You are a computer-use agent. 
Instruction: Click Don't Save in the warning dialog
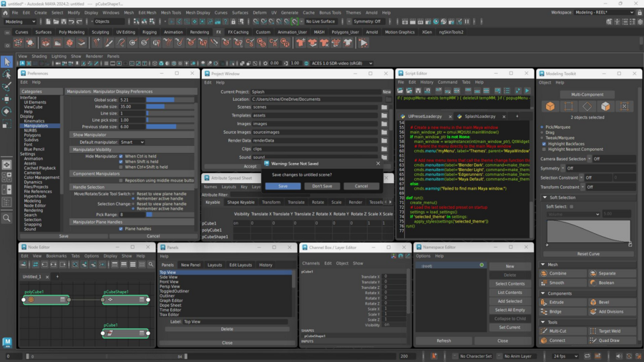tap(322, 186)
